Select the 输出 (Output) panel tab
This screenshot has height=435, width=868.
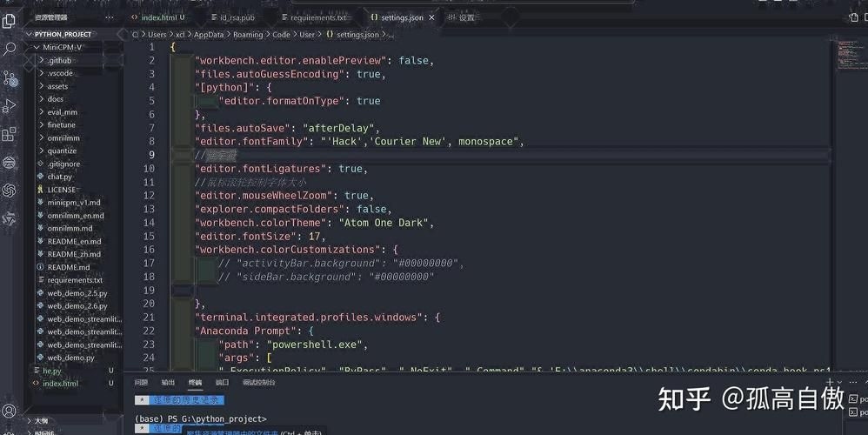168,382
